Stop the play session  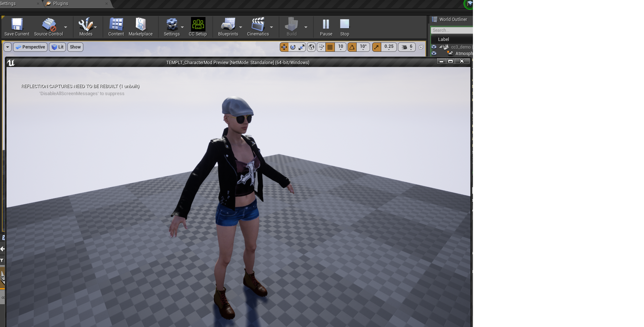pyautogui.click(x=344, y=27)
